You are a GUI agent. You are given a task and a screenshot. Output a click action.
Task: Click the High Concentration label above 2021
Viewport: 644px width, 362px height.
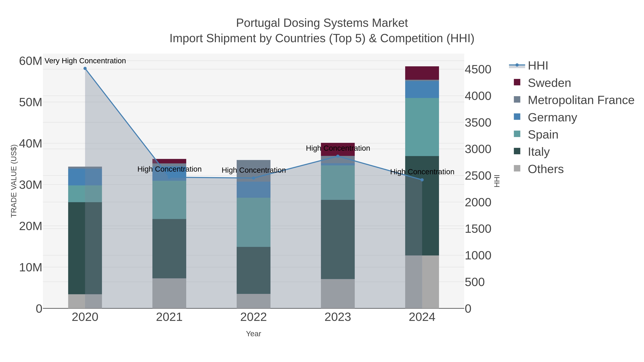pos(170,169)
